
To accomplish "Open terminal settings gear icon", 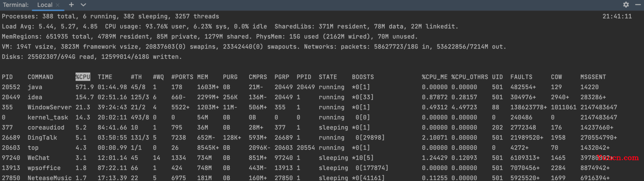I will (626, 5).
